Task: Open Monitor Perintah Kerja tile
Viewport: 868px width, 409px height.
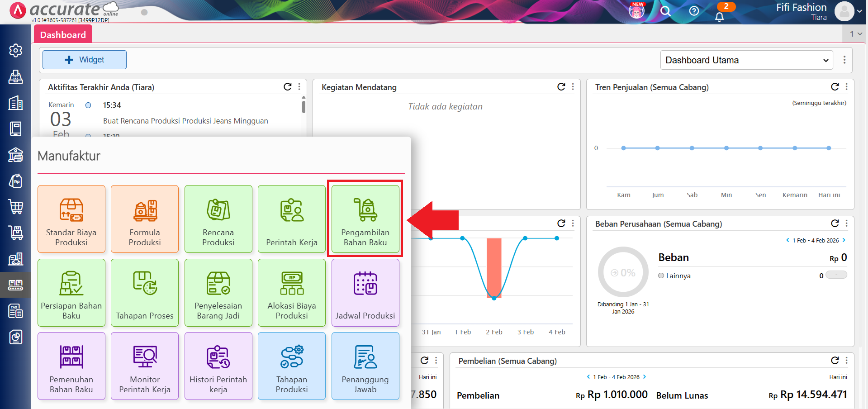Action: click(145, 366)
